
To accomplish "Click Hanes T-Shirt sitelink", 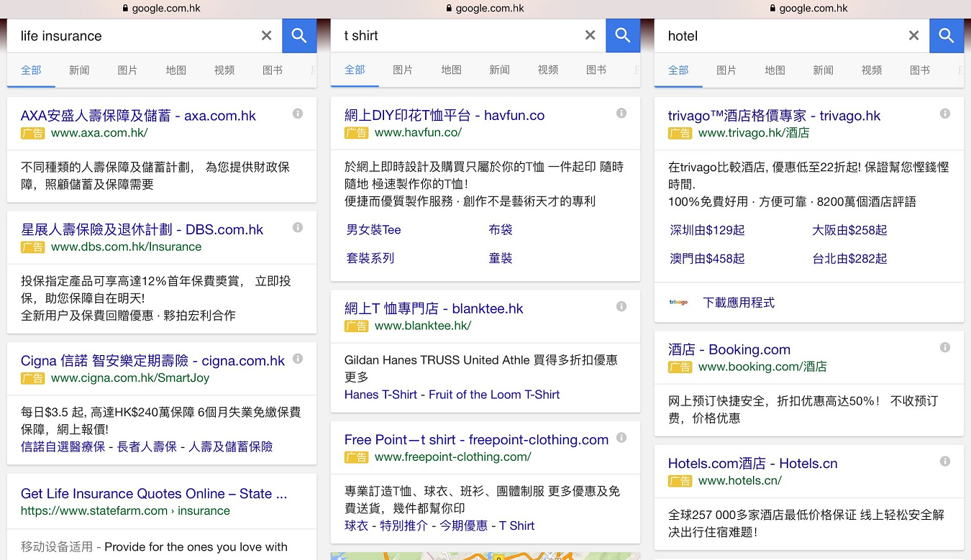I will tap(381, 395).
